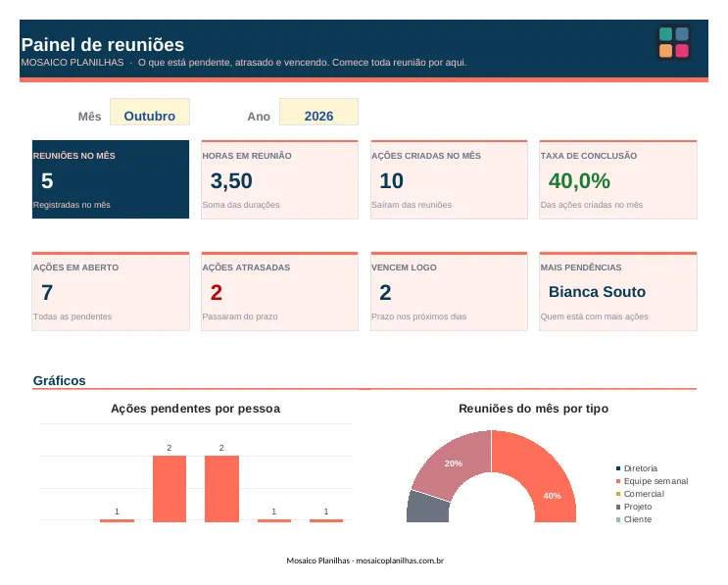The width and height of the screenshot is (728, 585).
Task: Click the Prazo nos próximos dias caption
Action: coord(418,317)
